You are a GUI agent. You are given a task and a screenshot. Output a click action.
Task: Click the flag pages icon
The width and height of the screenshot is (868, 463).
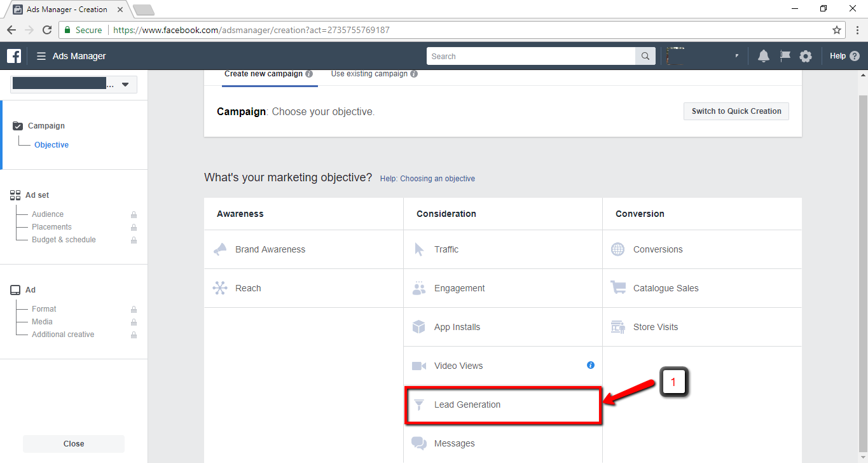tap(785, 56)
